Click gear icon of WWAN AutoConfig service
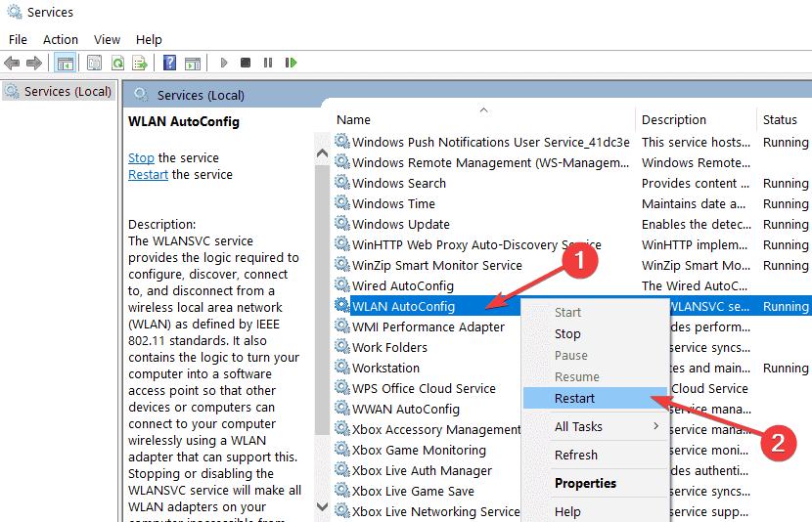Image resolution: width=812 pixels, height=522 pixels. (342, 409)
